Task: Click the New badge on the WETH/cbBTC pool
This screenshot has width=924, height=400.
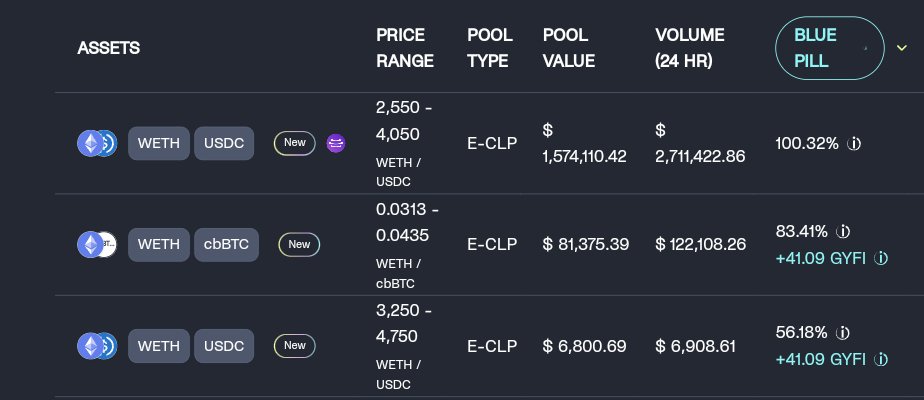Action: (x=299, y=244)
